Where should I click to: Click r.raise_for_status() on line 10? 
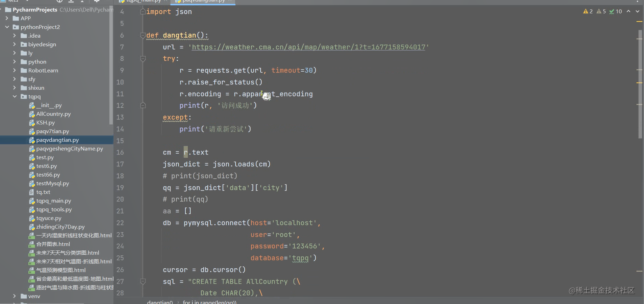coord(221,82)
